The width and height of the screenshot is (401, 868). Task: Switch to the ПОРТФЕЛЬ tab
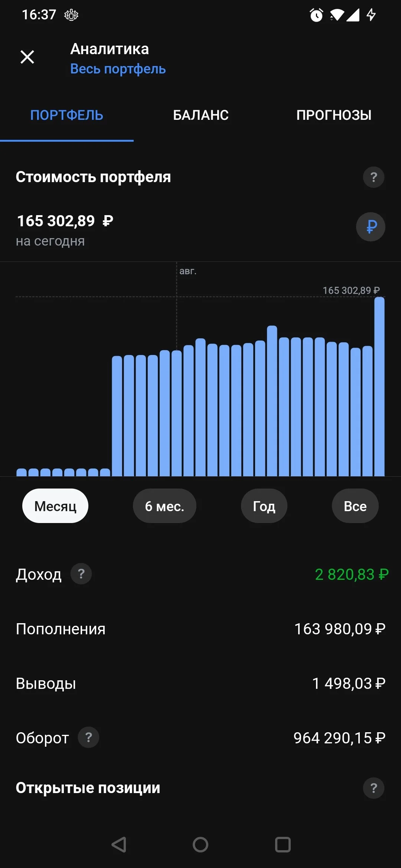[x=67, y=115]
